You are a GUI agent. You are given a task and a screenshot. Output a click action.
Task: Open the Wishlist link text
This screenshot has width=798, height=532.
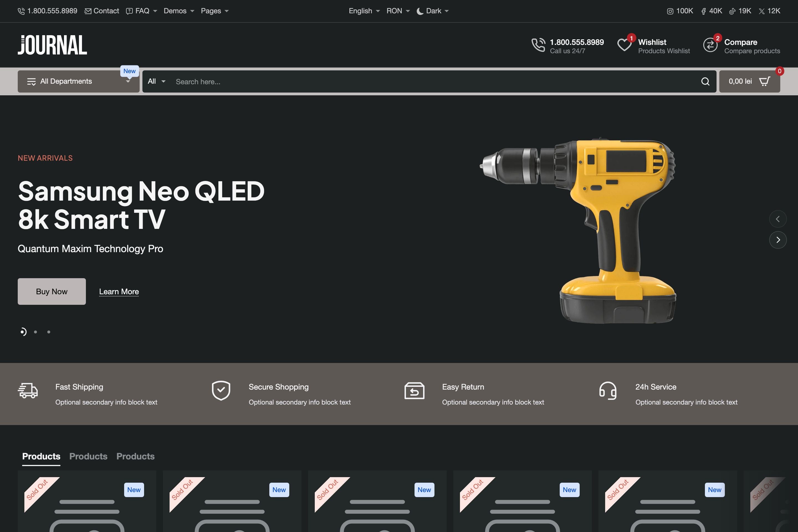652,42
